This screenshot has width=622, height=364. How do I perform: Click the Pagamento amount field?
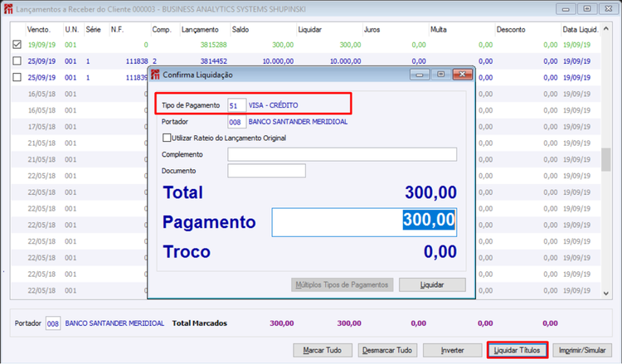[x=364, y=222]
